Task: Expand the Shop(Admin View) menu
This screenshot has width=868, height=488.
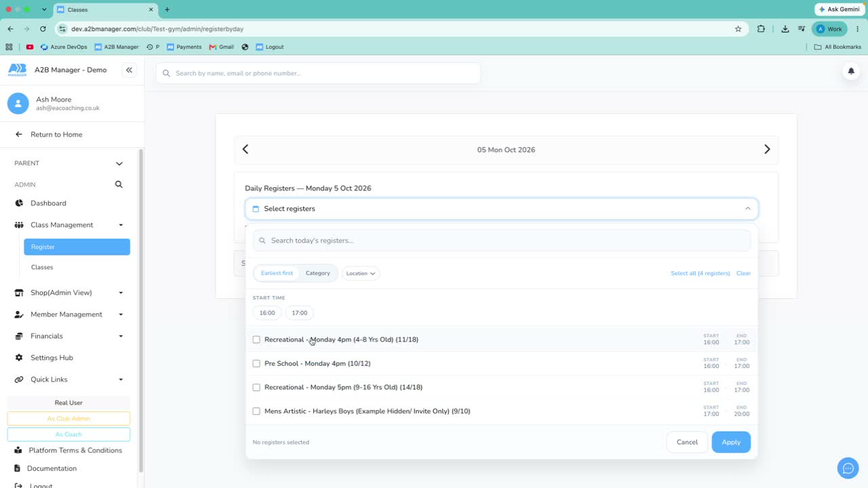Action: pos(68,293)
